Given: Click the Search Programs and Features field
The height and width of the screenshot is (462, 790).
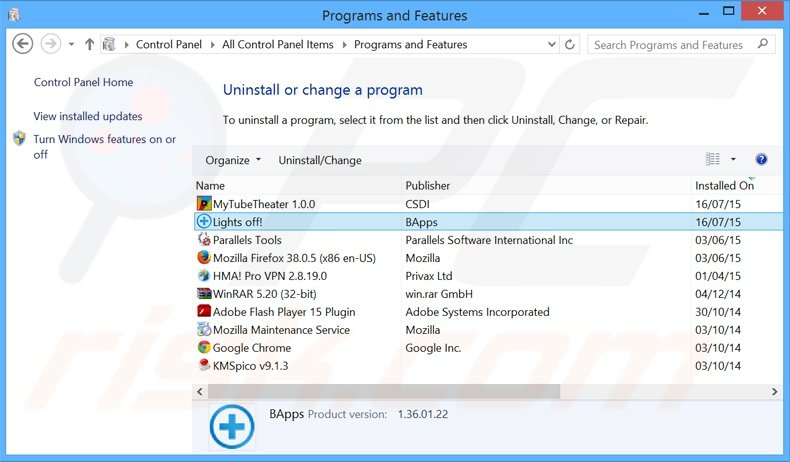Looking at the screenshot, I should click(x=681, y=44).
